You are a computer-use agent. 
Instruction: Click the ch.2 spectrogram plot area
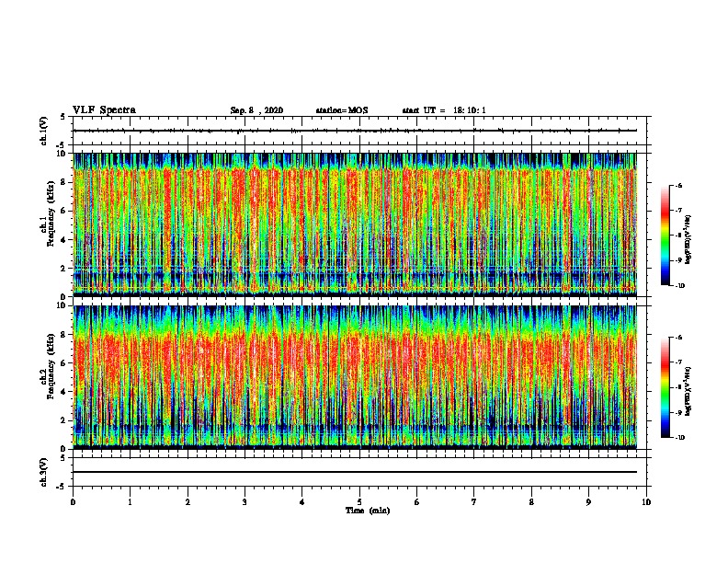point(355,377)
